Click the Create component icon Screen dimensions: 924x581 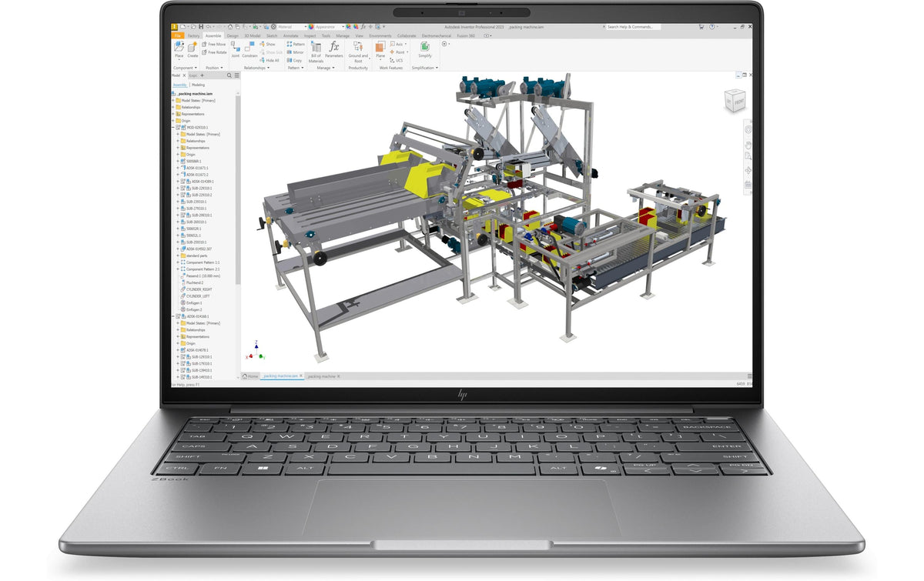192,45
